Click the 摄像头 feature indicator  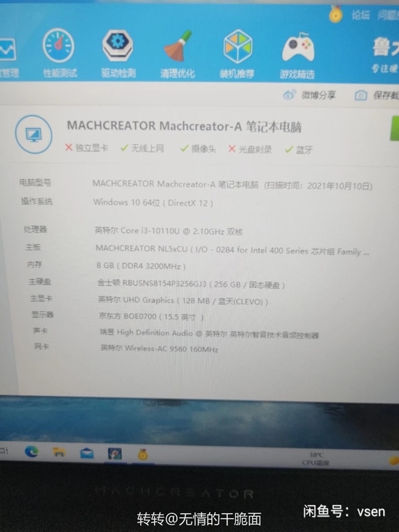point(198,148)
